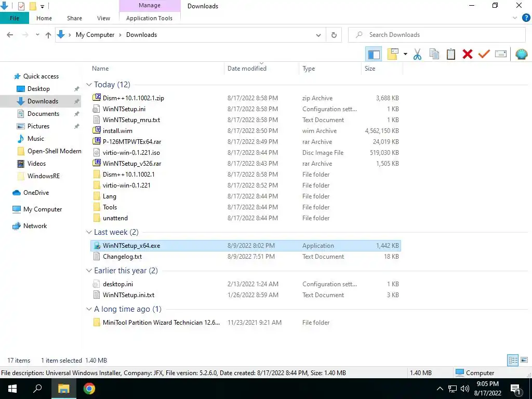The width and height of the screenshot is (532, 399).
Task: Click quick access toolbar properties icon
Action: coord(21,6)
